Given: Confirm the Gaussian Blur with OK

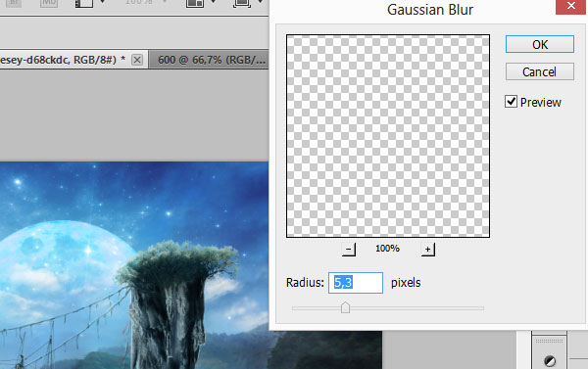Looking at the screenshot, I should click(539, 44).
